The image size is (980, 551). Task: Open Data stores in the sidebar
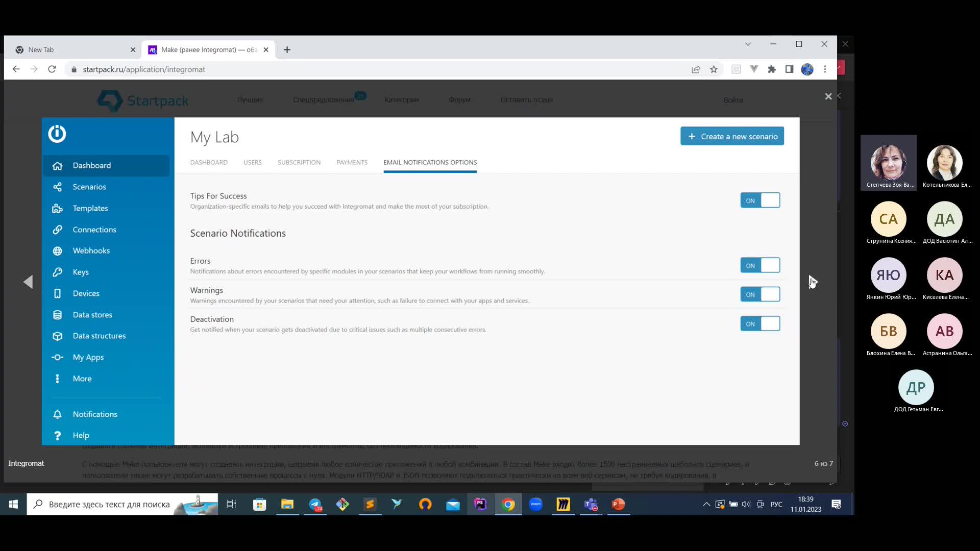pyautogui.click(x=106, y=315)
